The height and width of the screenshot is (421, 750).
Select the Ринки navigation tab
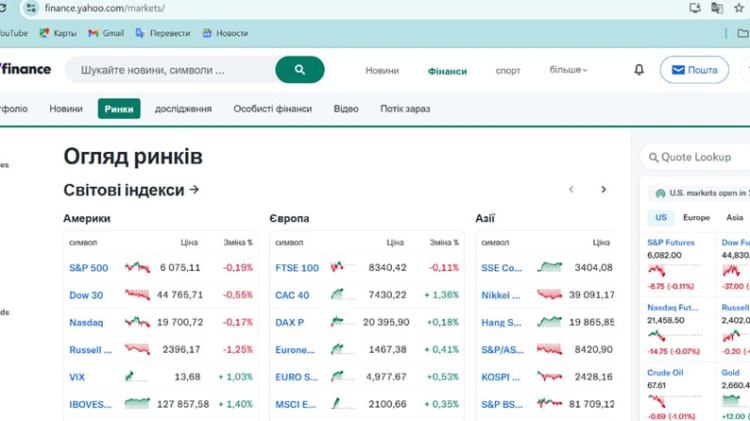(x=119, y=108)
